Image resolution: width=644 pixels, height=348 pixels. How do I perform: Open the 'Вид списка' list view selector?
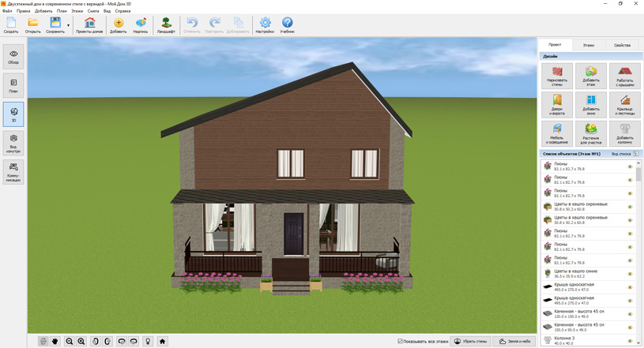pos(624,154)
